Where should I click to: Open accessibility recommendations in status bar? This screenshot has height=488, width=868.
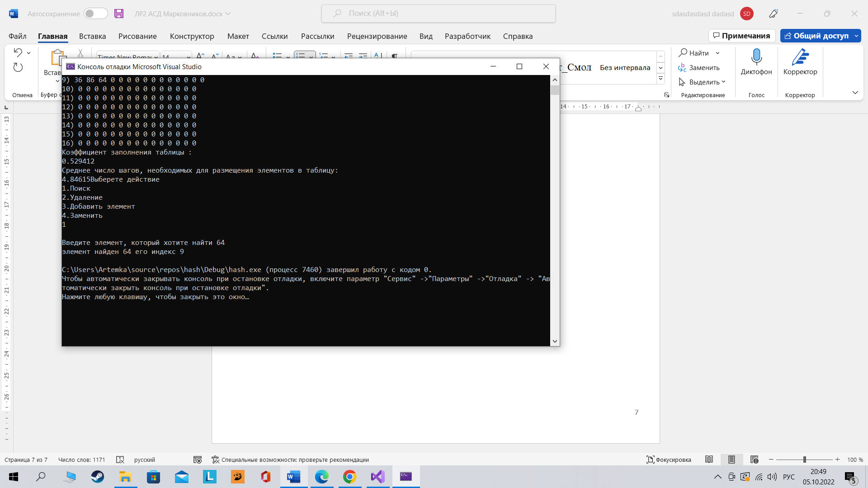290,460
